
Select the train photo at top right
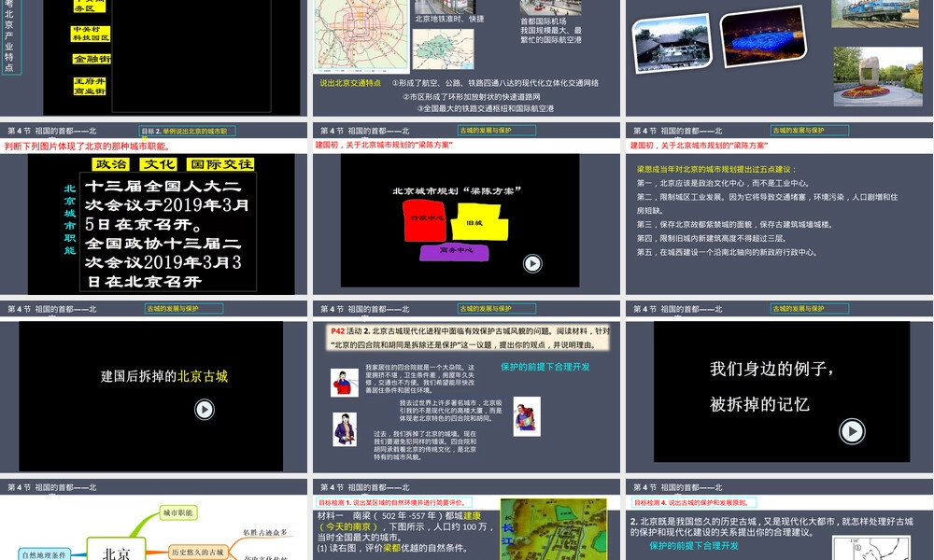point(875,14)
